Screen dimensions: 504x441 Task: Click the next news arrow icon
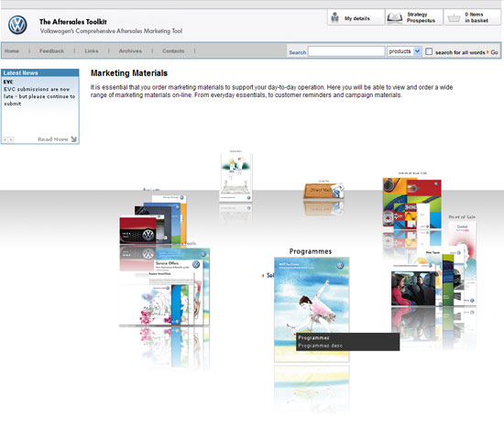(11, 139)
